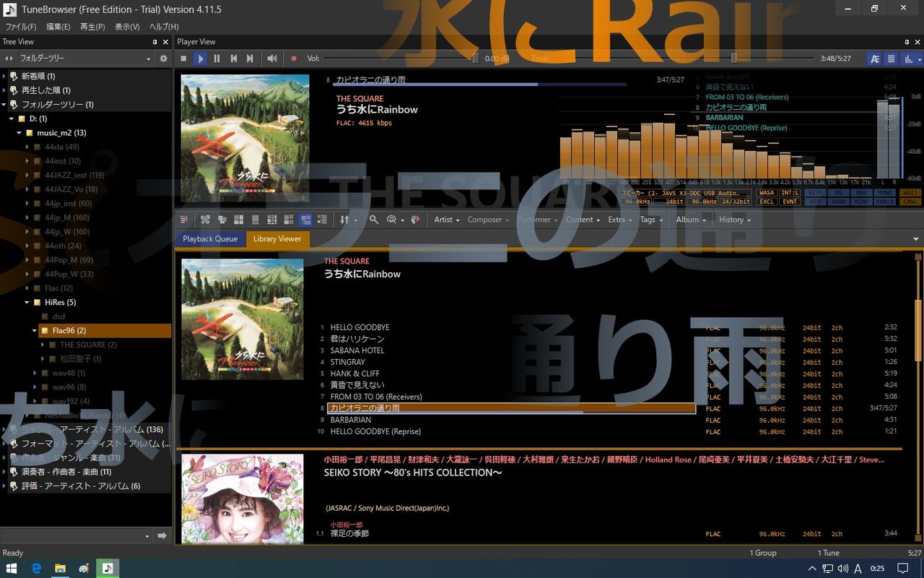
Task: Open File Explorer from the taskbar
Action: click(x=60, y=568)
